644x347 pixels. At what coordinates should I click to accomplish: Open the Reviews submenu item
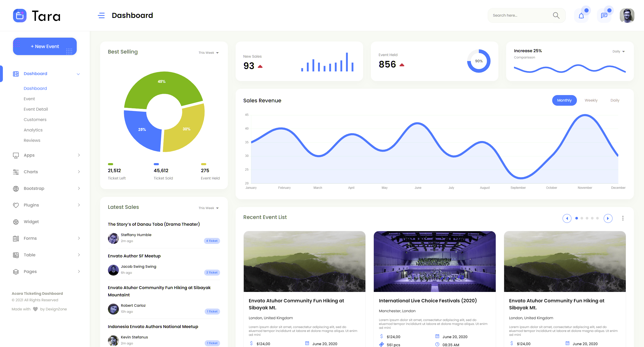click(x=32, y=140)
